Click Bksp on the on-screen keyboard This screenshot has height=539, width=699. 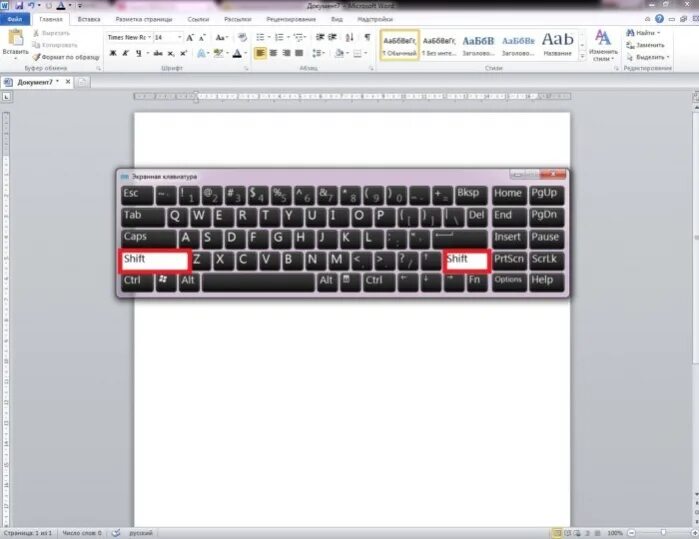[x=471, y=195]
